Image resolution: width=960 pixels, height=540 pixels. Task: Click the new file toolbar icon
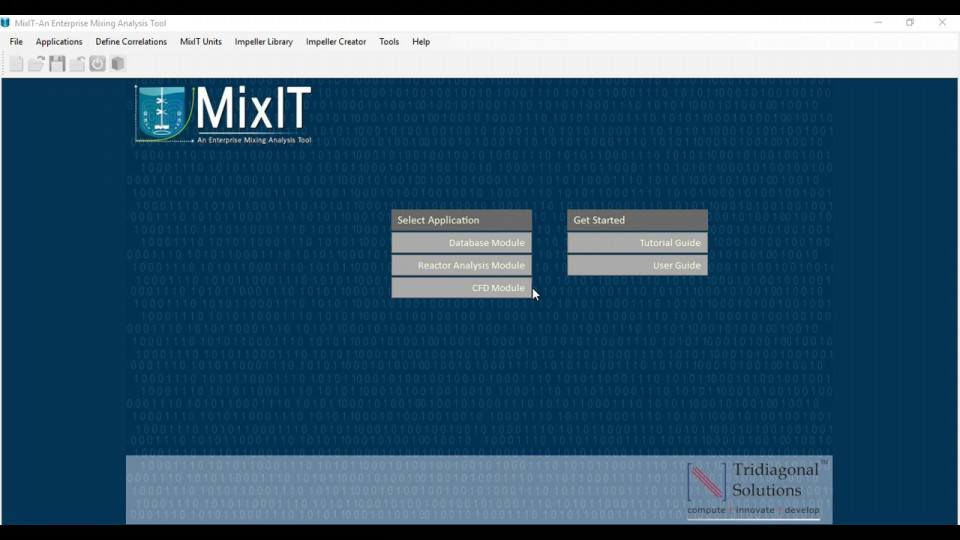[x=17, y=64]
